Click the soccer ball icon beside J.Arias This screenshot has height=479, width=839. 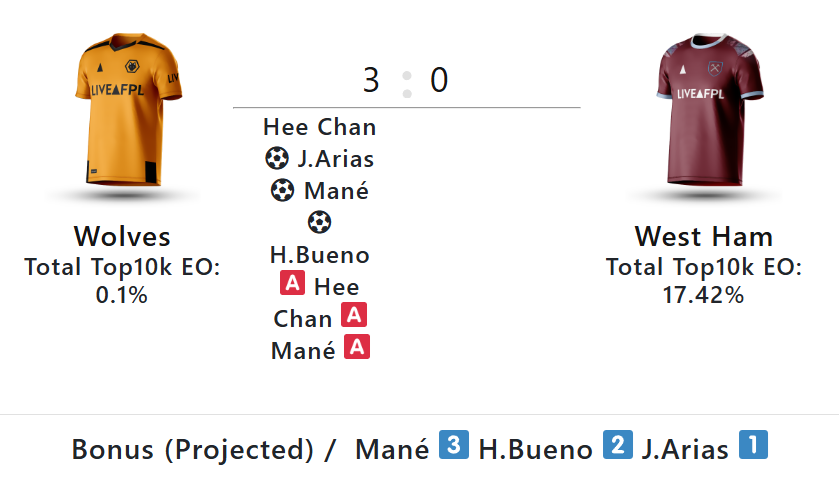[x=277, y=158]
